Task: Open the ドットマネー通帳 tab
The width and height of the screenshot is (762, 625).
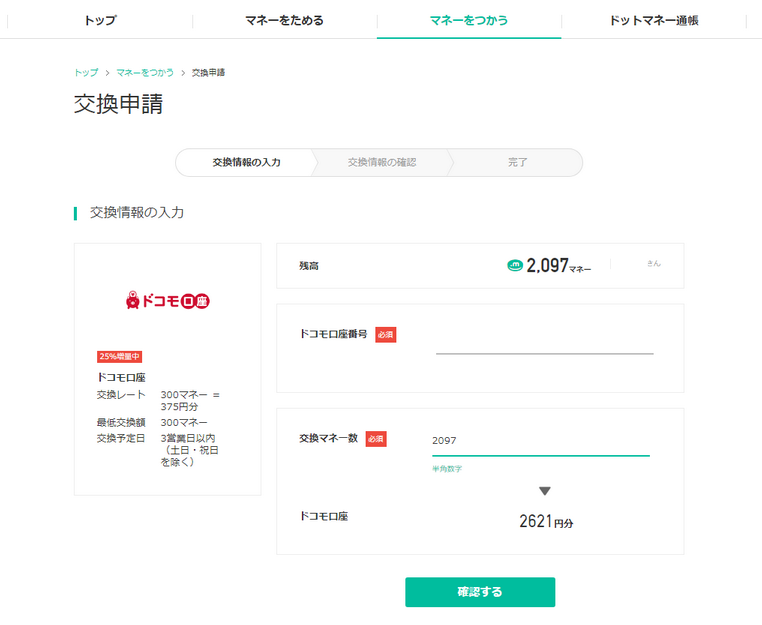Action: 654,20
